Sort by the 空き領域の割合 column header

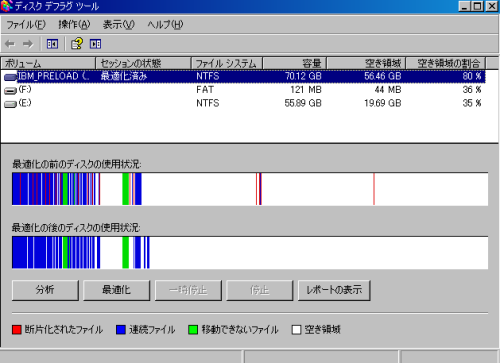pyautogui.click(x=445, y=63)
